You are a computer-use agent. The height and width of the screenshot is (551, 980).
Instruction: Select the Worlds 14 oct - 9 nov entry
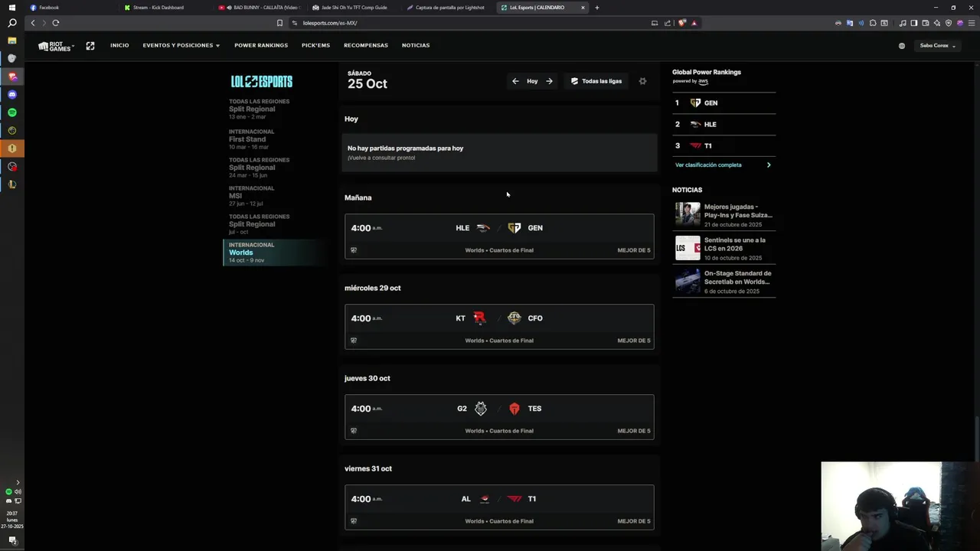point(276,253)
